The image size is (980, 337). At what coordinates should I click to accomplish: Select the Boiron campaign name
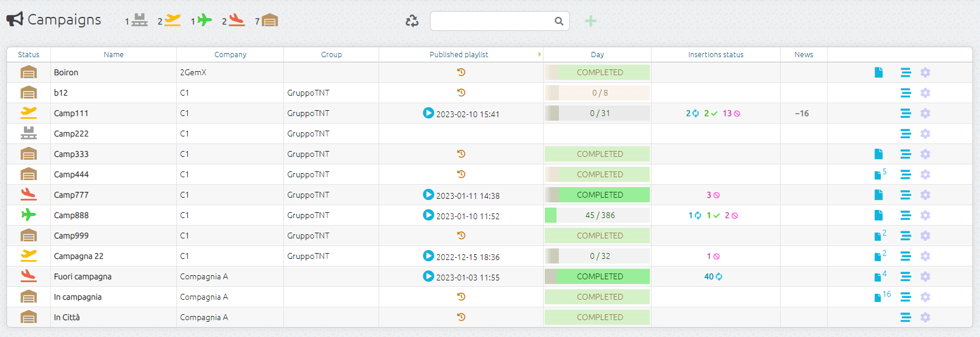pos(66,72)
